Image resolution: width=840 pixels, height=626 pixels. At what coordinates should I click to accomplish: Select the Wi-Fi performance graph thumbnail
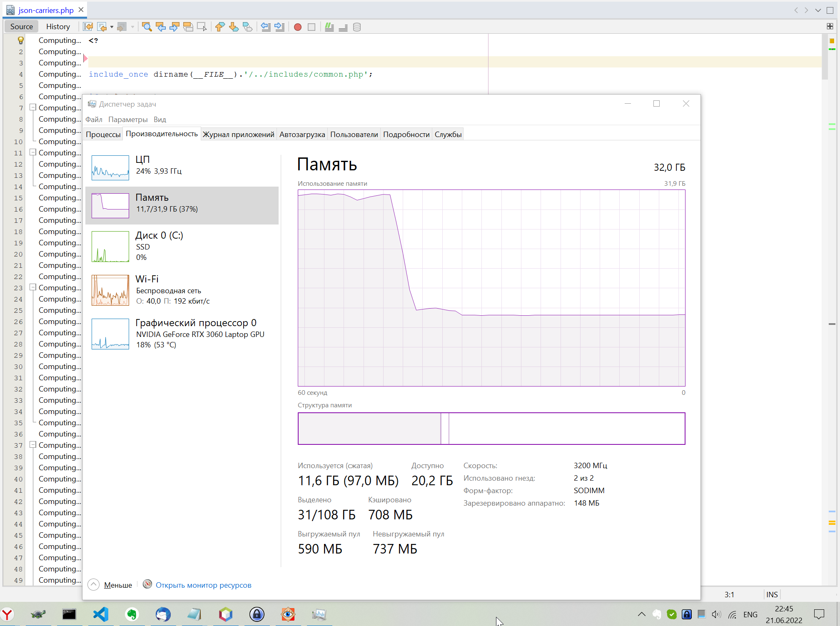click(x=110, y=290)
